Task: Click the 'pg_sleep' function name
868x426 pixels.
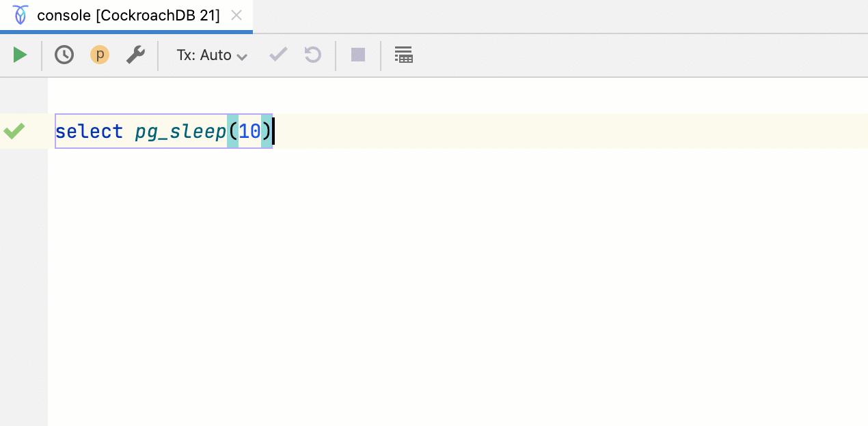Action: (x=180, y=131)
